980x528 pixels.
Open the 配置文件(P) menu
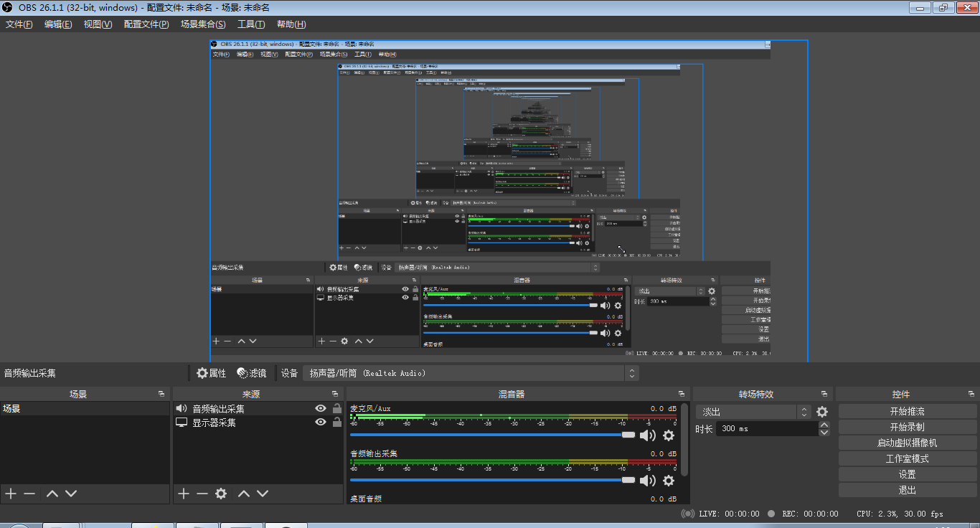tap(146, 24)
